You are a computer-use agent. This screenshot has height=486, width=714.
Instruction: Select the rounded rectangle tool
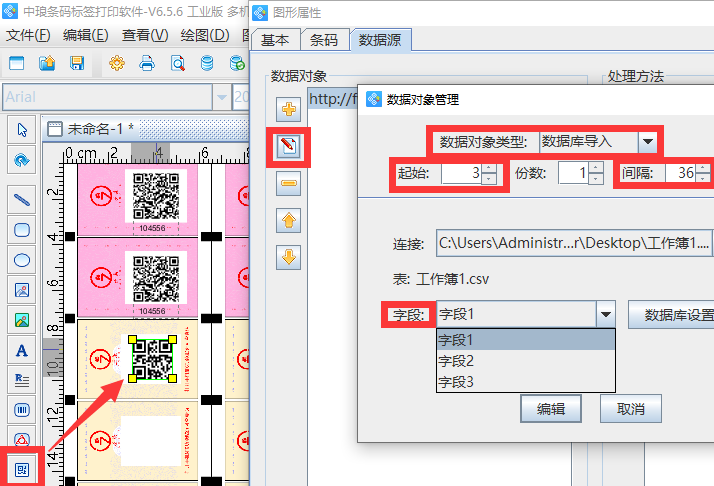21,230
